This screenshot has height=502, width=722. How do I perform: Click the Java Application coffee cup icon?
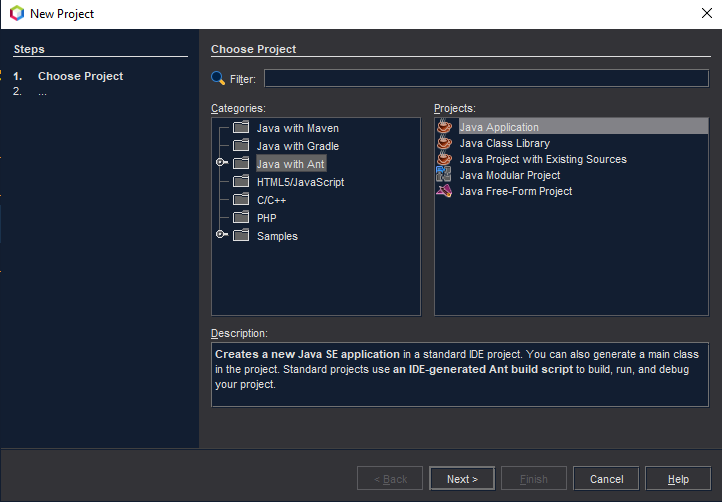coord(444,127)
